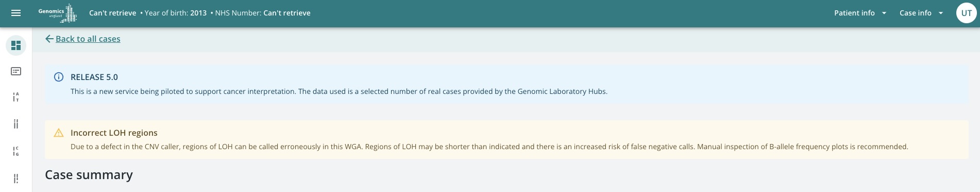Click the info icon beside RELEASE 5.0
This screenshot has width=980, height=192.
59,77
